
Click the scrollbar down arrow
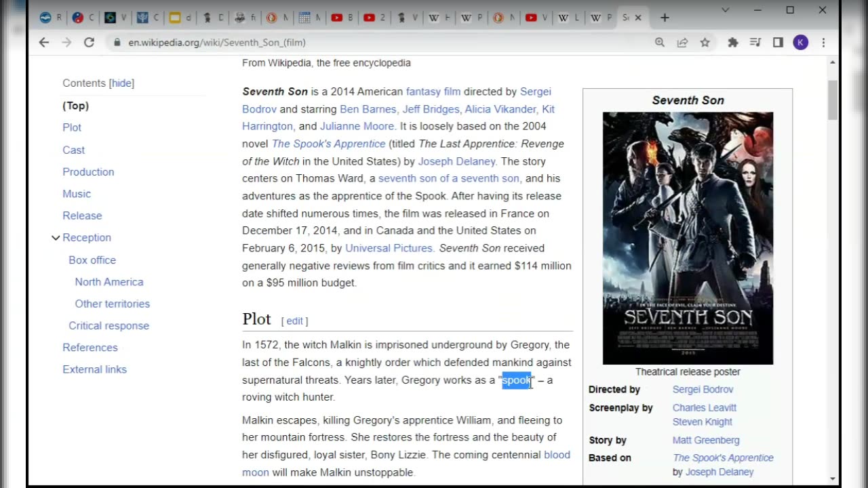833,479
